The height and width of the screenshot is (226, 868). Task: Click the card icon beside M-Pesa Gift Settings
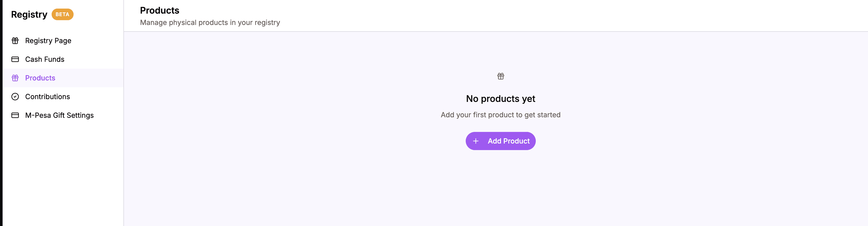(15, 115)
